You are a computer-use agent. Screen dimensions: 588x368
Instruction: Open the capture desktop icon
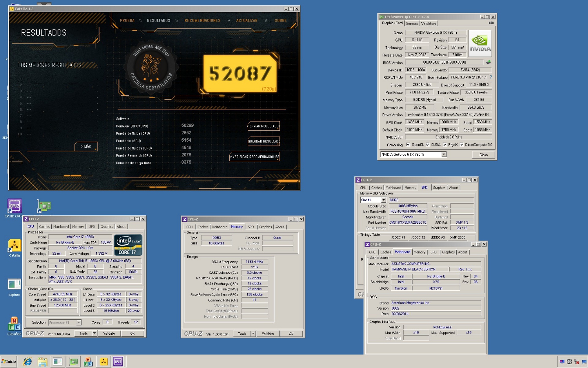(x=15, y=285)
